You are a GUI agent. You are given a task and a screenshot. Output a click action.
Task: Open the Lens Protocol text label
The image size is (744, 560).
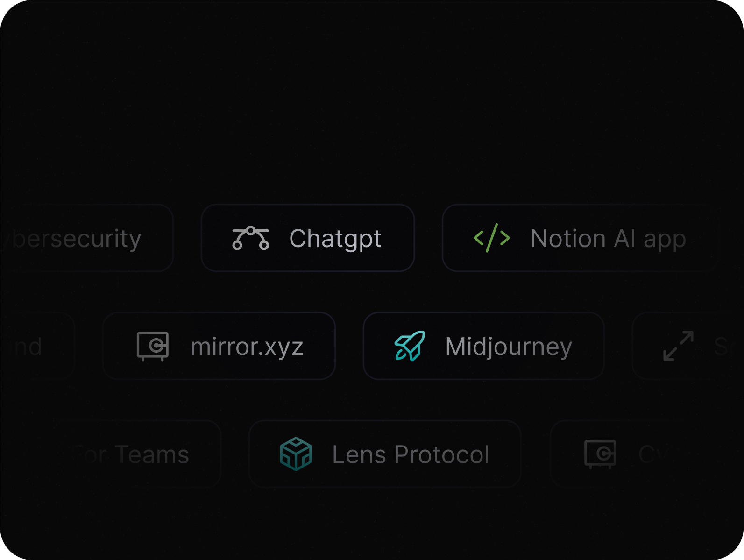[x=411, y=454]
